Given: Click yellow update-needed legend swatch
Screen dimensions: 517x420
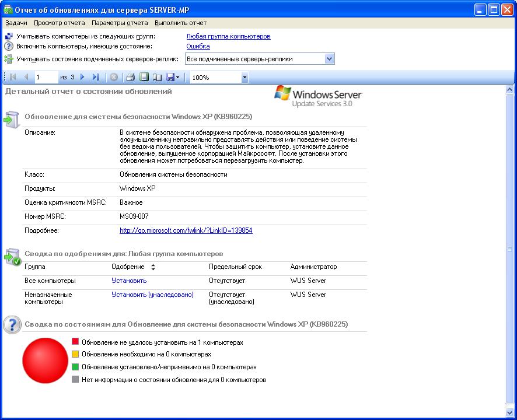Looking at the screenshot, I should click(75, 354).
